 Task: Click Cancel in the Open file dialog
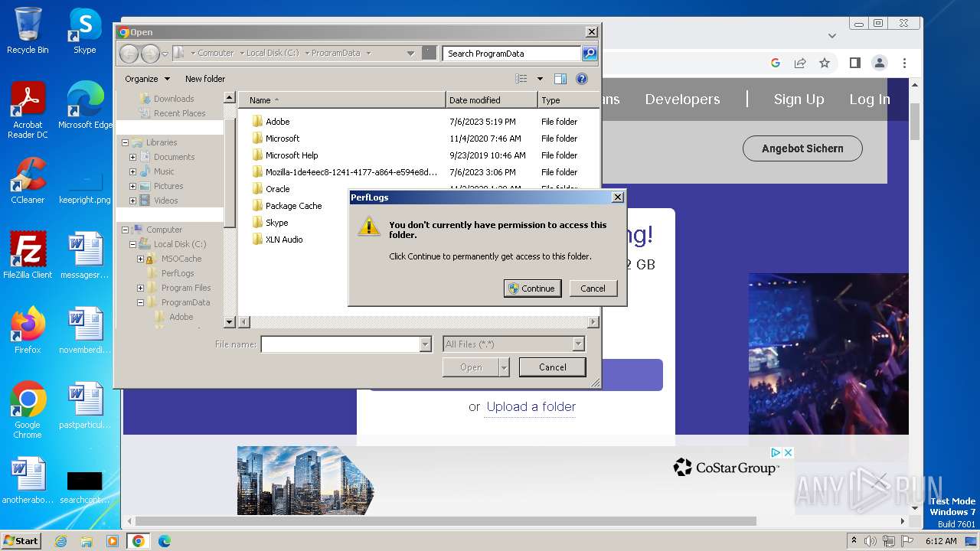tap(552, 367)
